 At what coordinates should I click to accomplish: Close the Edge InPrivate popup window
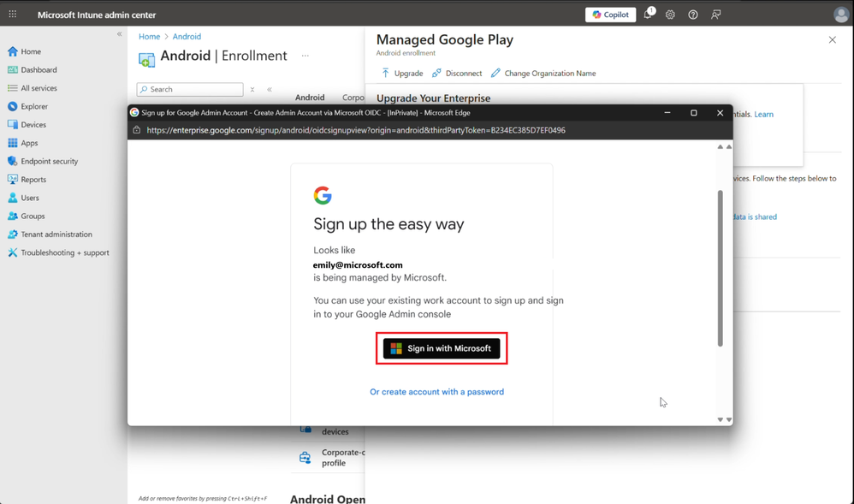(720, 113)
